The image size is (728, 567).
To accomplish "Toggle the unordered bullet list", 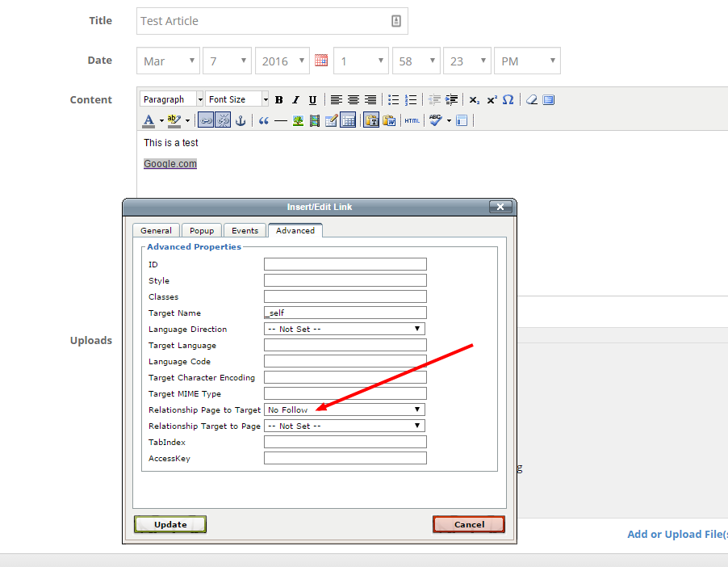I will (393, 100).
